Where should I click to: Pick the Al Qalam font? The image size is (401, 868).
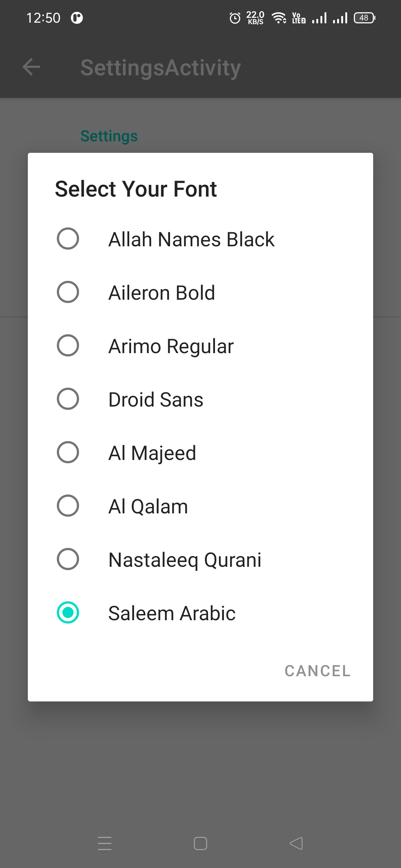click(x=200, y=506)
